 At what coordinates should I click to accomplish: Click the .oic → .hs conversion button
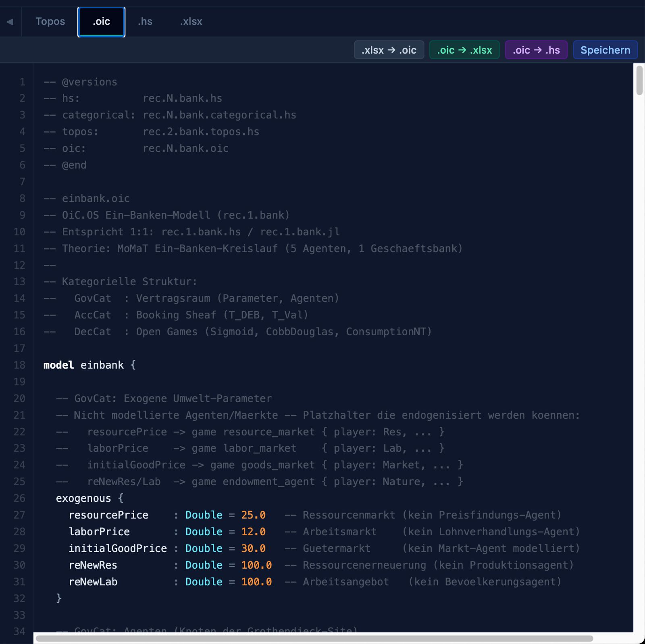tap(536, 50)
